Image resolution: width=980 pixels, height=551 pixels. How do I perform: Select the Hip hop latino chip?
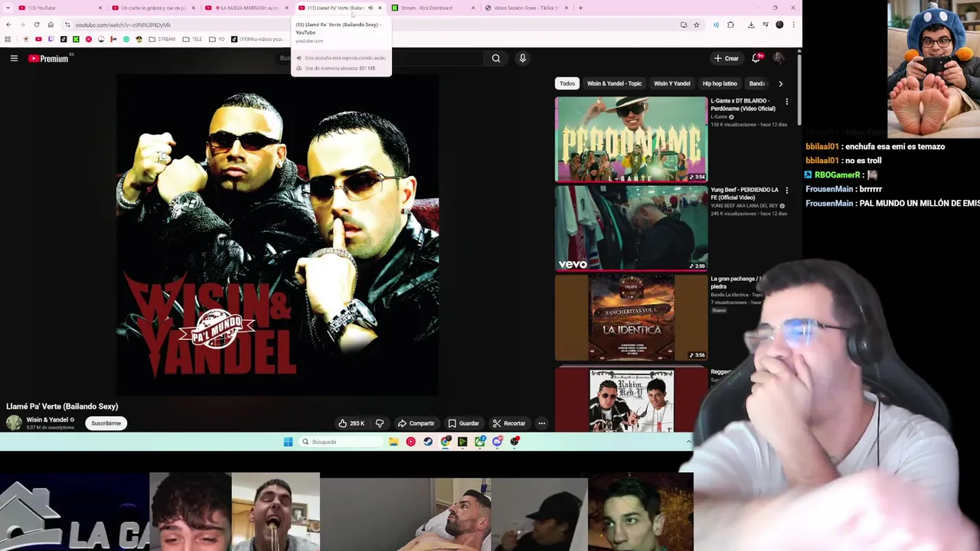tap(720, 83)
